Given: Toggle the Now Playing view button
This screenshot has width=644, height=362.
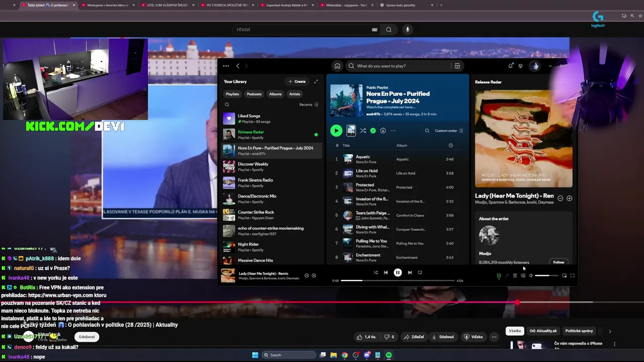Looking at the screenshot, I should coord(499,276).
